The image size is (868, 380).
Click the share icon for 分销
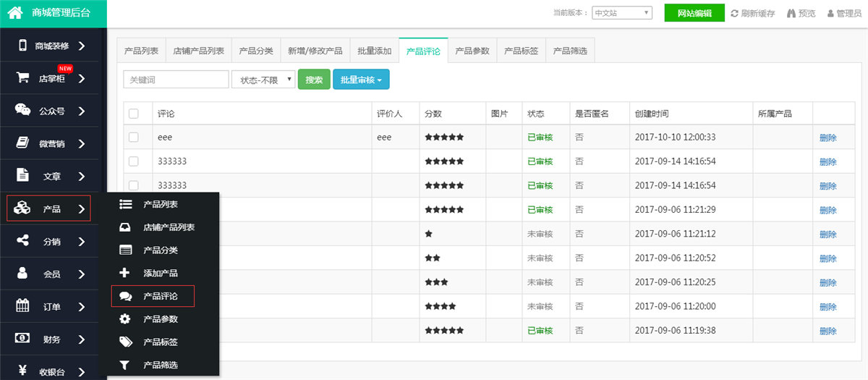click(x=22, y=240)
